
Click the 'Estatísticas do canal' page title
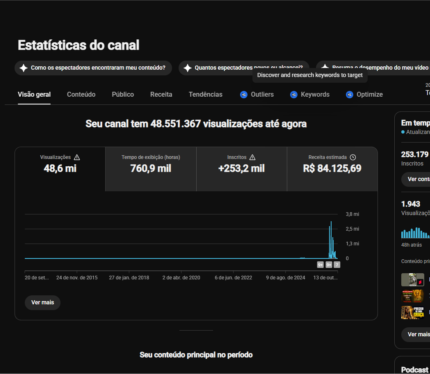pyautogui.click(x=78, y=45)
